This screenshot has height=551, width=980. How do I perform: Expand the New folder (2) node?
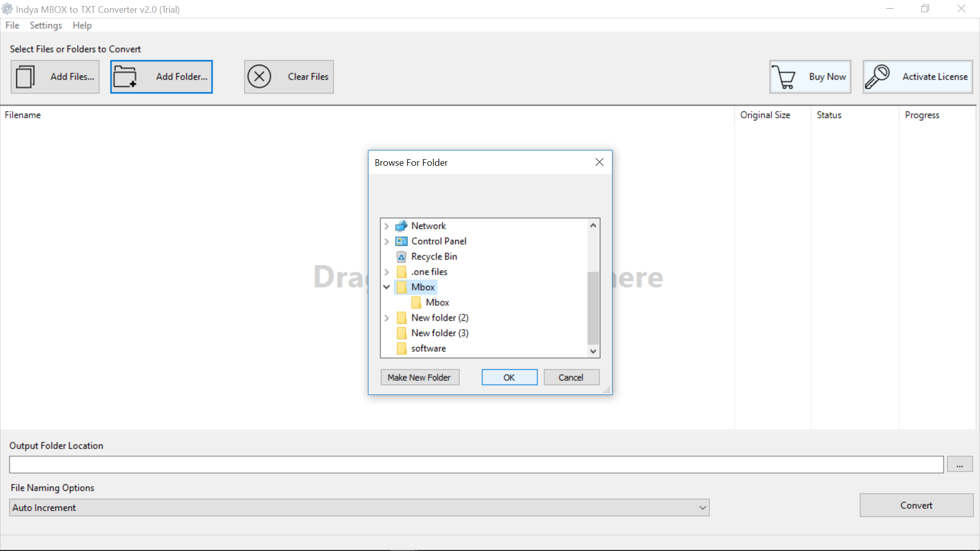tap(387, 317)
